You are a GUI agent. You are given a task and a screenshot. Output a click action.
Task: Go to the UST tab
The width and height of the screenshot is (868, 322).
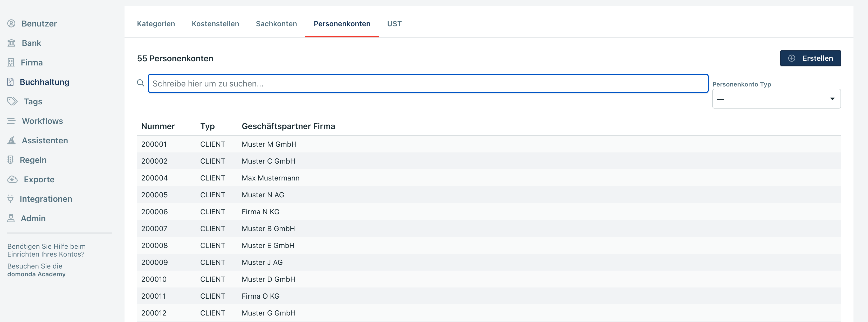click(394, 24)
